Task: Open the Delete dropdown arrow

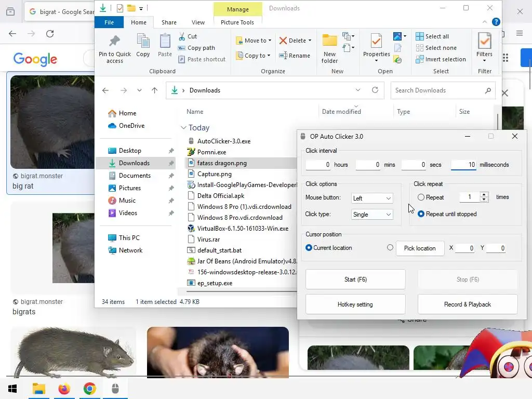Action: coord(310,41)
